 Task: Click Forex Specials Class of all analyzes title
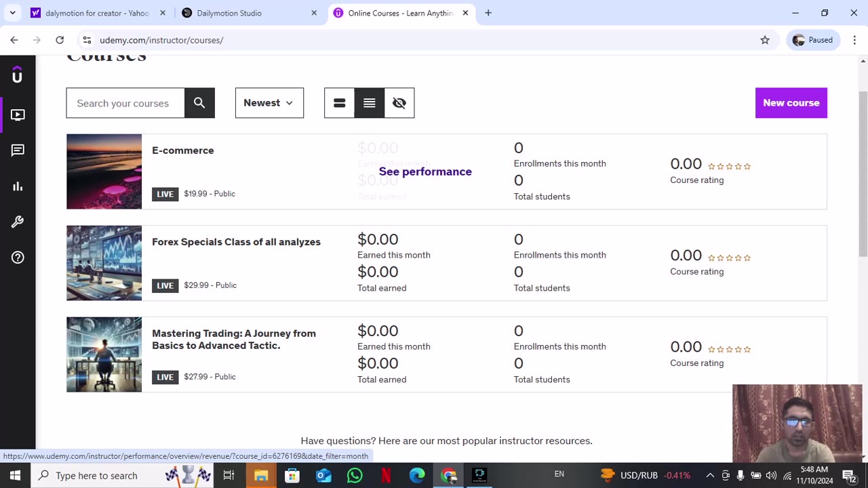point(236,242)
